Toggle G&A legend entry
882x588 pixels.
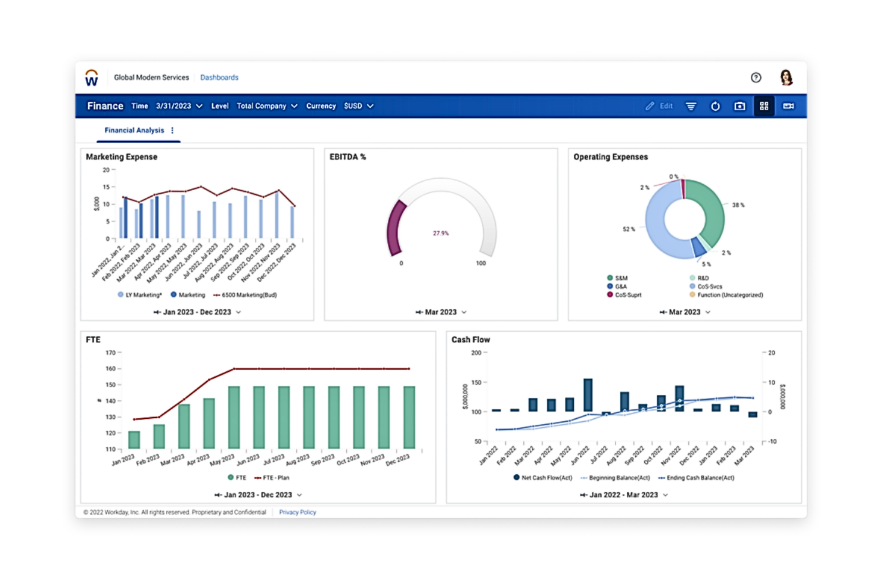coord(617,287)
